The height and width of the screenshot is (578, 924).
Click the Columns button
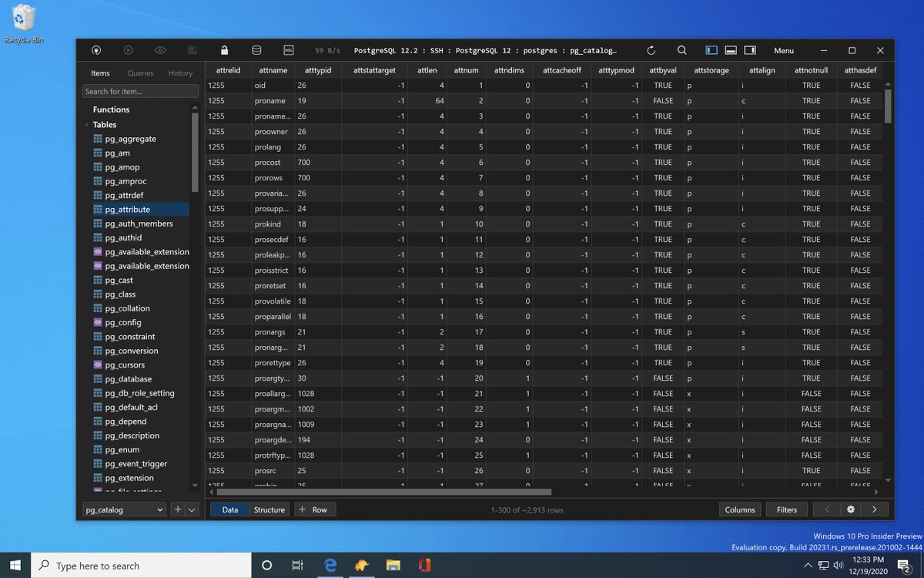point(739,509)
